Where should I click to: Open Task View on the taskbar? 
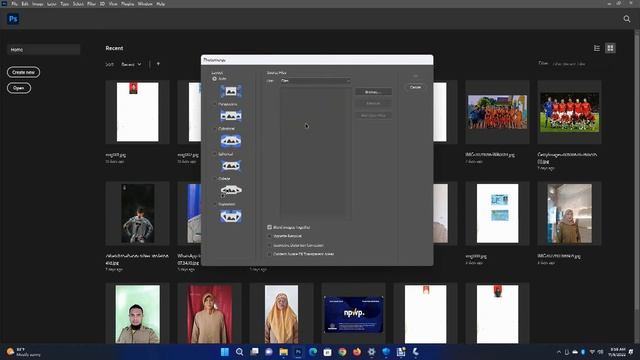pyautogui.click(x=254, y=352)
